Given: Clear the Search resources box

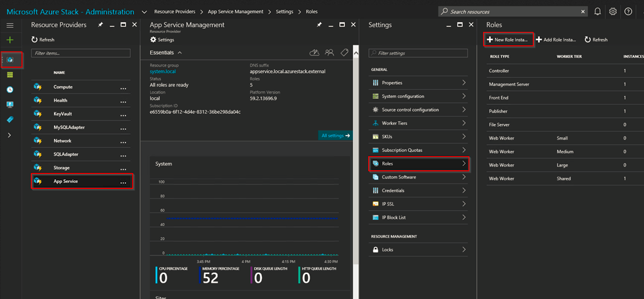Looking at the screenshot, I should pyautogui.click(x=583, y=12).
